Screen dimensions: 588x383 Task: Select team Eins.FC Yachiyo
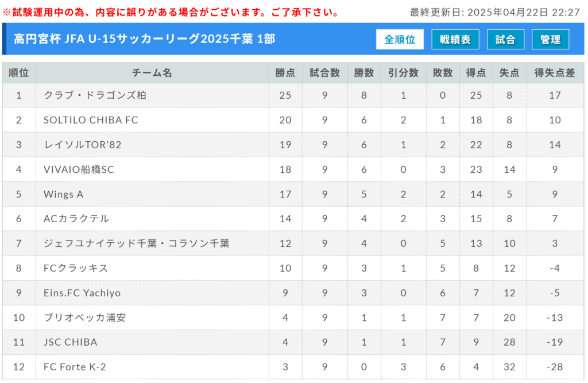(x=82, y=293)
